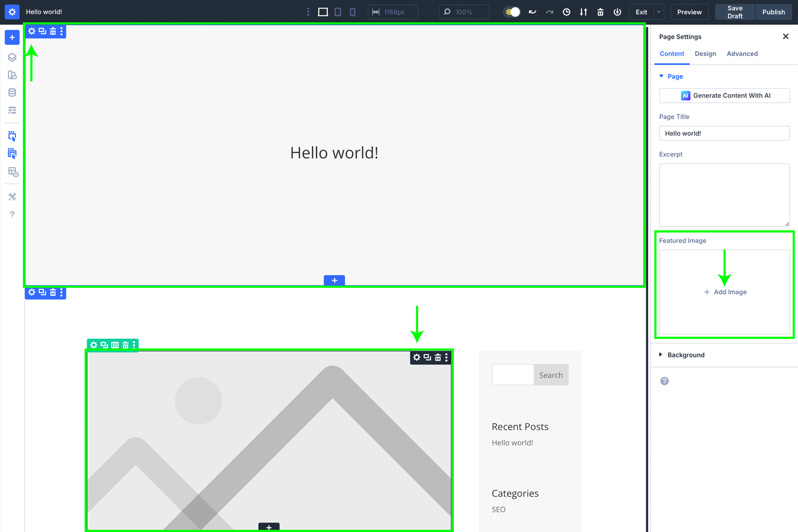Toggle the light/dark theme switch
Image resolution: width=798 pixels, height=532 pixels.
(x=511, y=12)
